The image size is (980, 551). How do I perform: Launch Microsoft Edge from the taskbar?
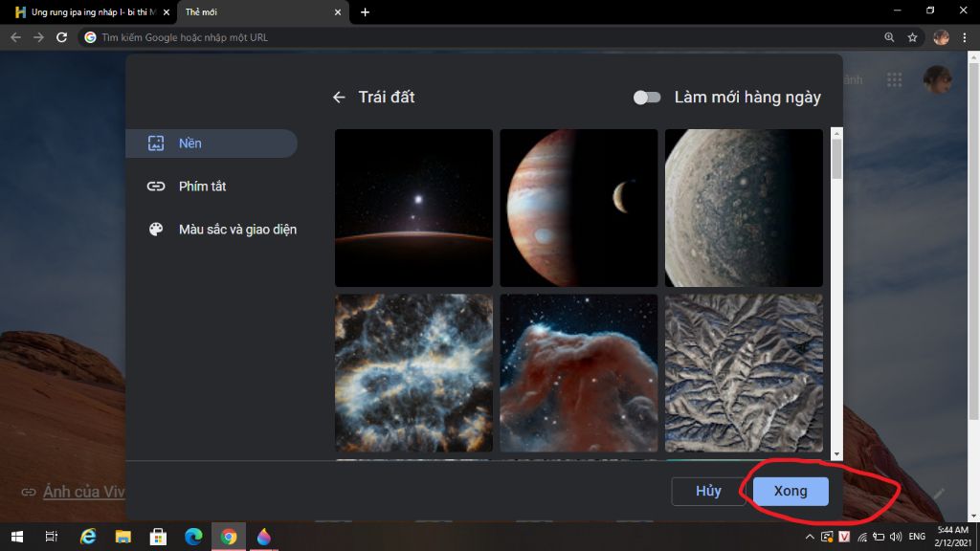coord(193,537)
